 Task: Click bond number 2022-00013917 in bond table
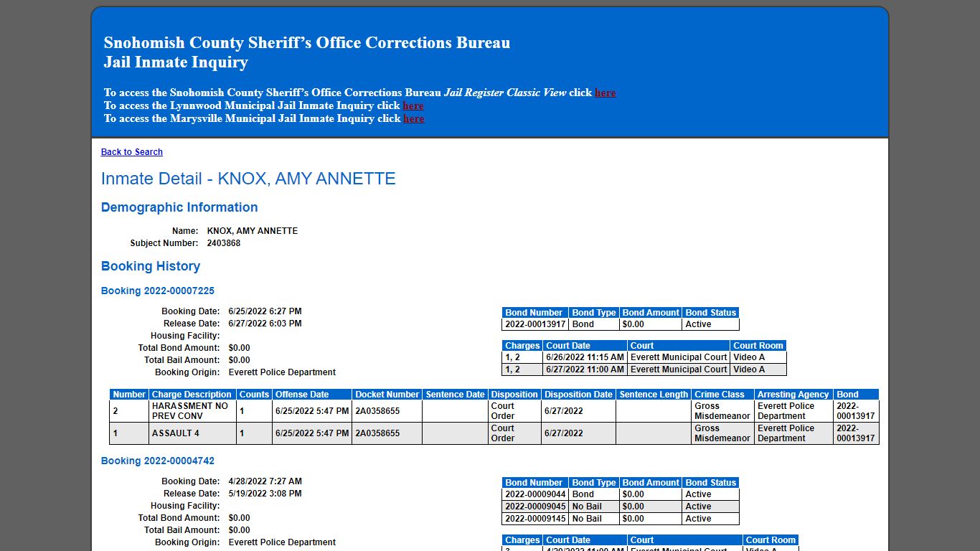coord(535,324)
